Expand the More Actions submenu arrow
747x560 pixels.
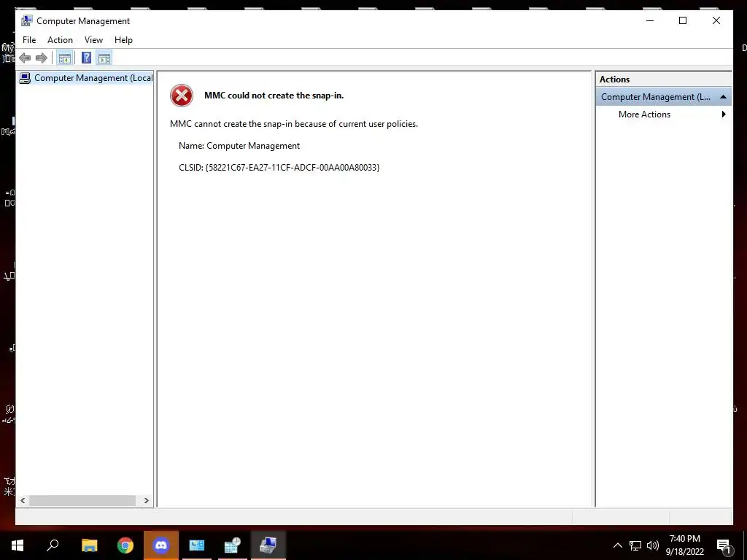point(724,114)
